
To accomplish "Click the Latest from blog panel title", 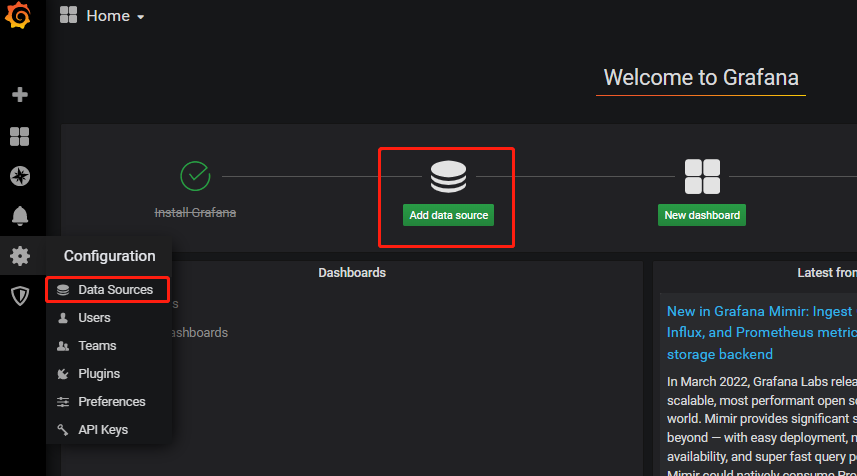I will click(x=827, y=273).
